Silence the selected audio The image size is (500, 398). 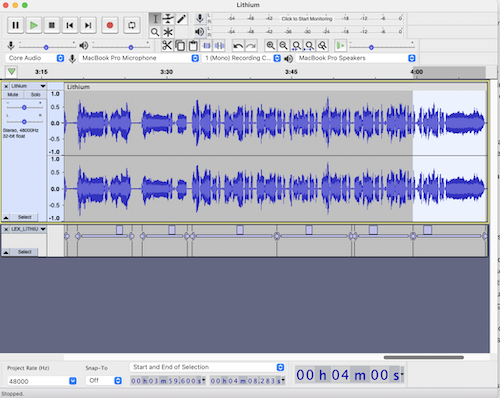[219, 45]
